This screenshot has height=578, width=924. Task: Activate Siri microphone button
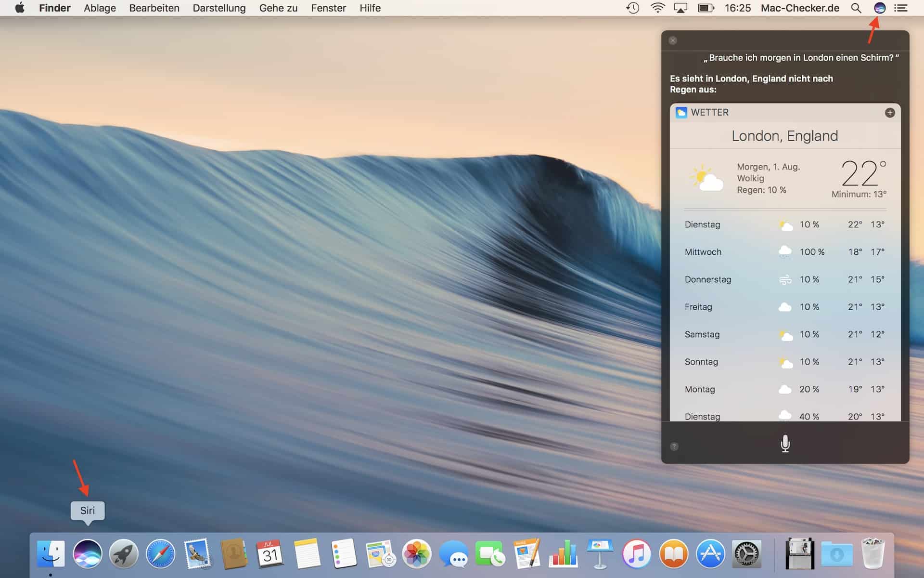(x=785, y=443)
